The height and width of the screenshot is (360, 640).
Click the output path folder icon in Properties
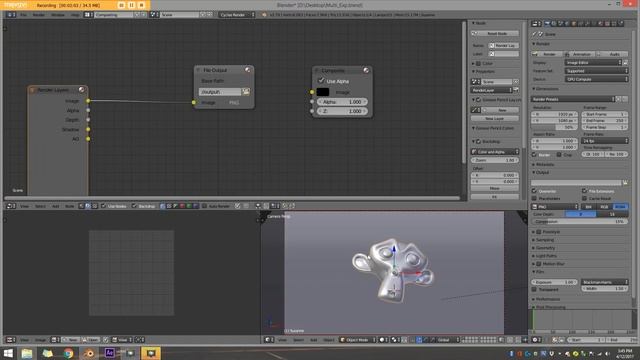(x=625, y=182)
